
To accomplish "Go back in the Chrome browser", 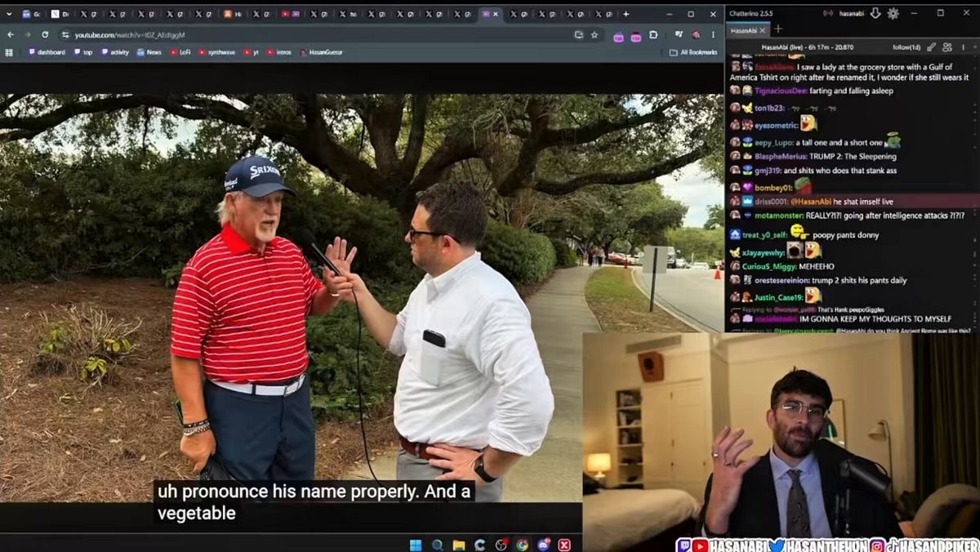I will (10, 35).
